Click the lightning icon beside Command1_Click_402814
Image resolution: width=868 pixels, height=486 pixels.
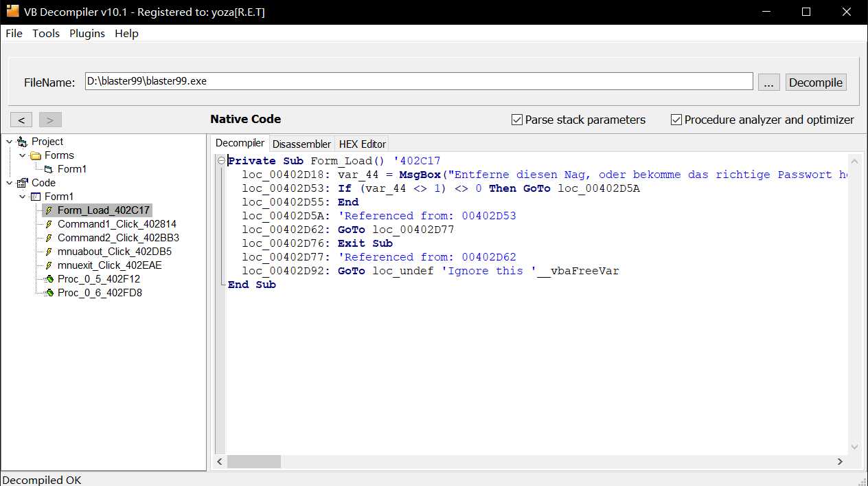point(49,224)
